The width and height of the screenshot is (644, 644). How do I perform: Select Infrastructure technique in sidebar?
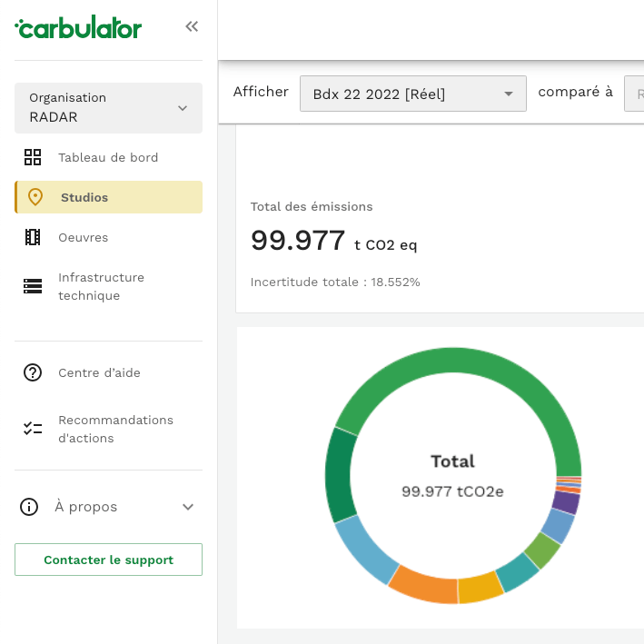coord(101,286)
